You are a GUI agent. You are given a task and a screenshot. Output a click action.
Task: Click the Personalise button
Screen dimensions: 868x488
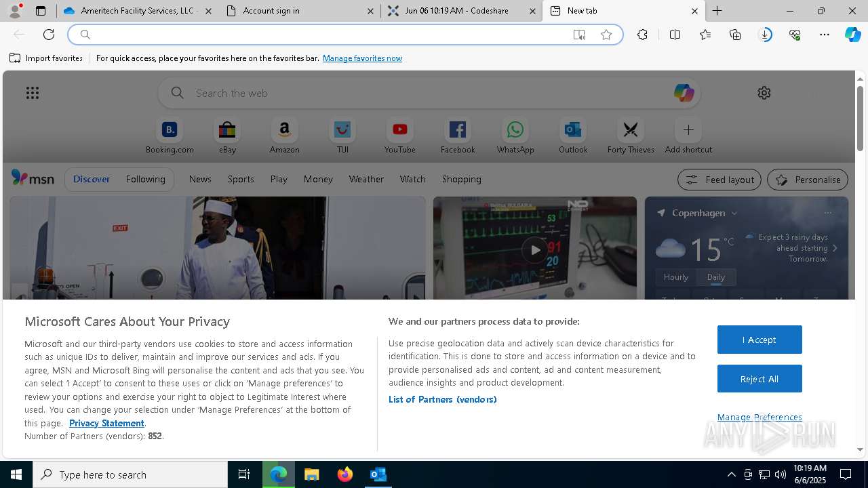[x=808, y=180]
